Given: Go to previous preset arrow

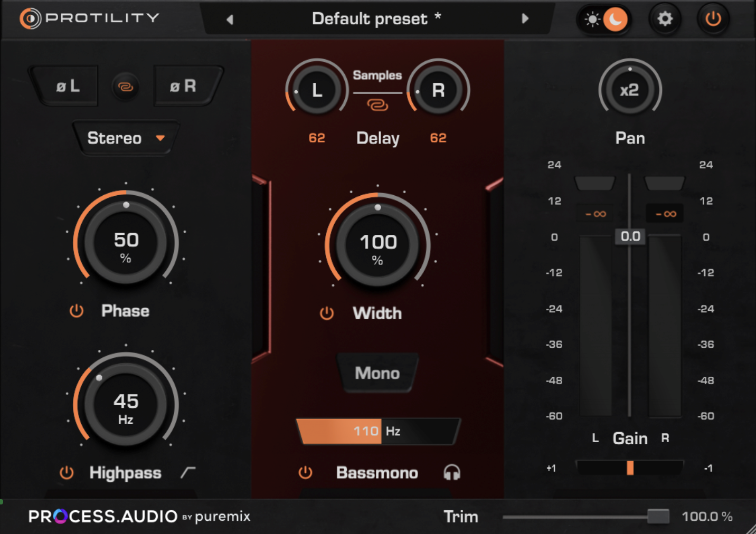Looking at the screenshot, I should click(x=230, y=20).
